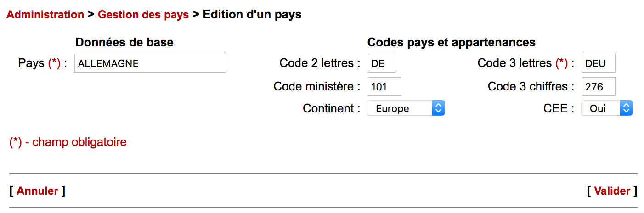Image resolution: width=644 pixels, height=213 pixels.
Task: Click the "Pays (*) :" label text
Action: point(43,63)
